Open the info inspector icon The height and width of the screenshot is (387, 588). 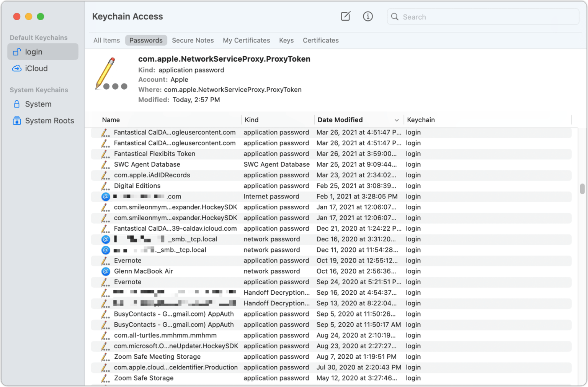tap(367, 16)
